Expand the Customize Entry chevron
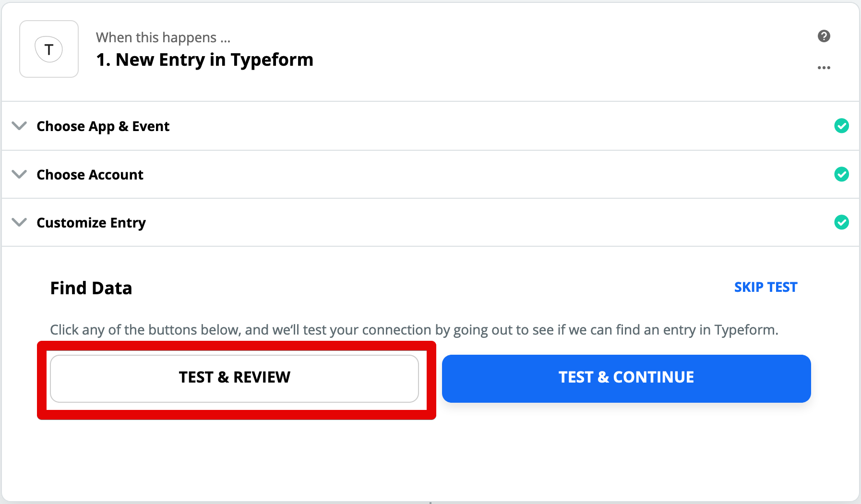 point(19,222)
